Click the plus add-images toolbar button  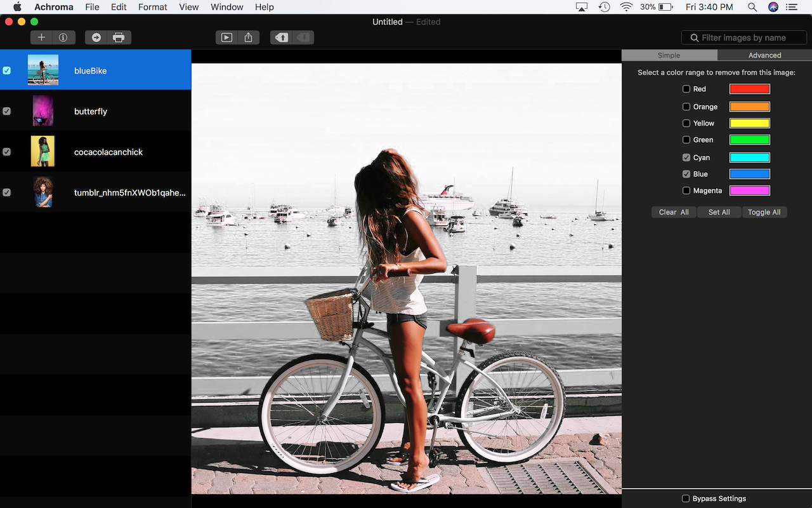pyautogui.click(x=41, y=37)
